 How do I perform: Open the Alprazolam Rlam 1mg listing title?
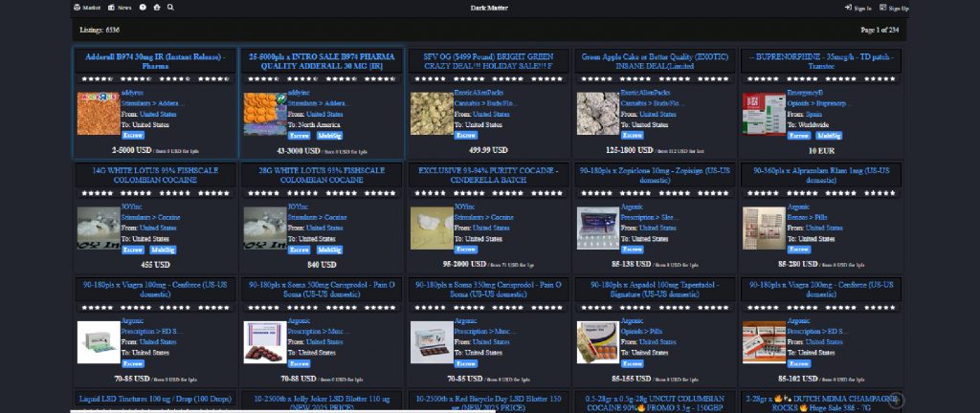[x=821, y=175]
